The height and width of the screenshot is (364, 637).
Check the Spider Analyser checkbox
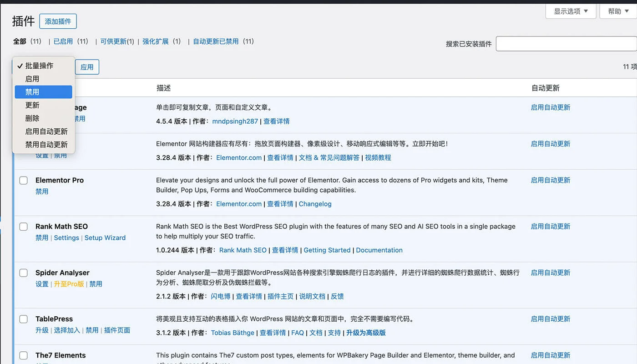23,273
